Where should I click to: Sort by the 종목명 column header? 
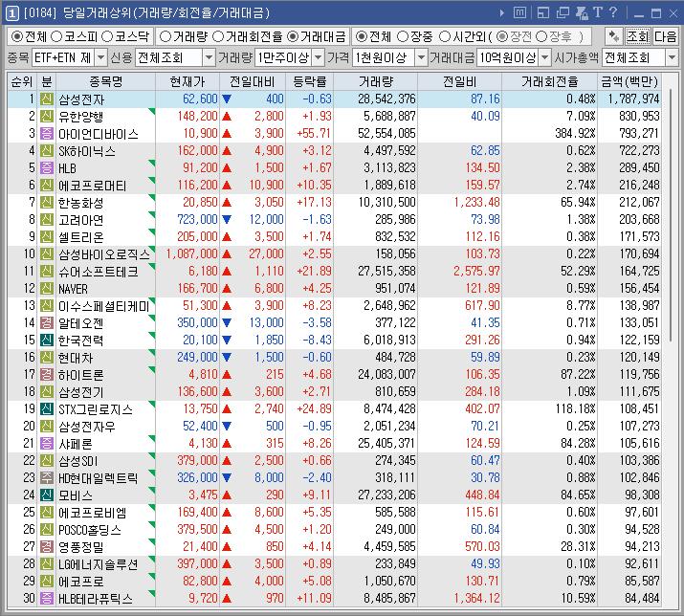105,81
